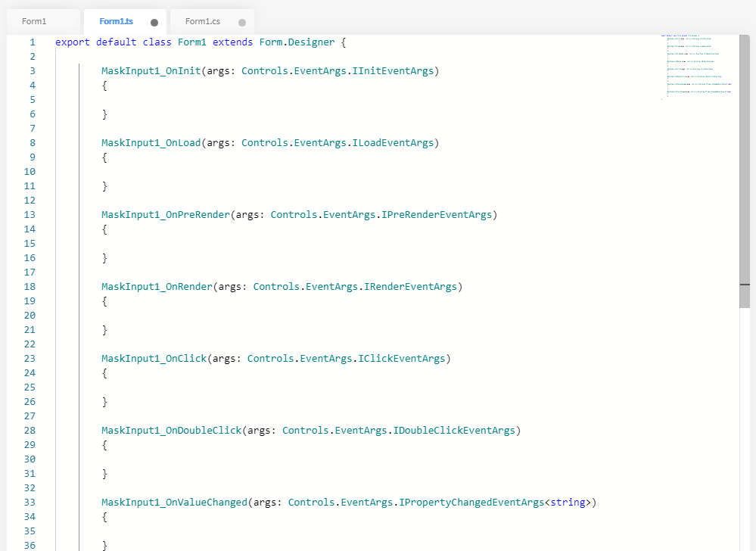Place cursor on MaskInput1_OnInit method name
This screenshot has height=551, width=756.
pyautogui.click(x=151, y=71)
